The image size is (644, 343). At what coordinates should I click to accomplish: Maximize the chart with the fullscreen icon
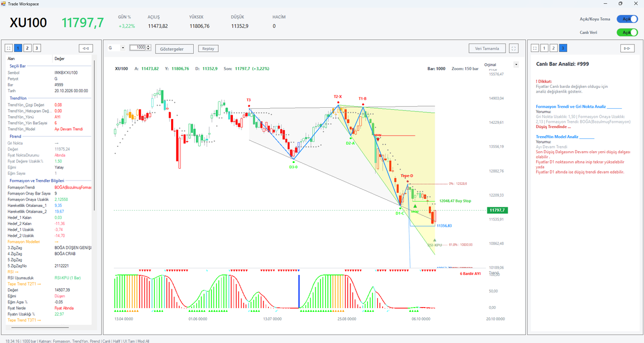pyautogui.click(x=514, y=48)
